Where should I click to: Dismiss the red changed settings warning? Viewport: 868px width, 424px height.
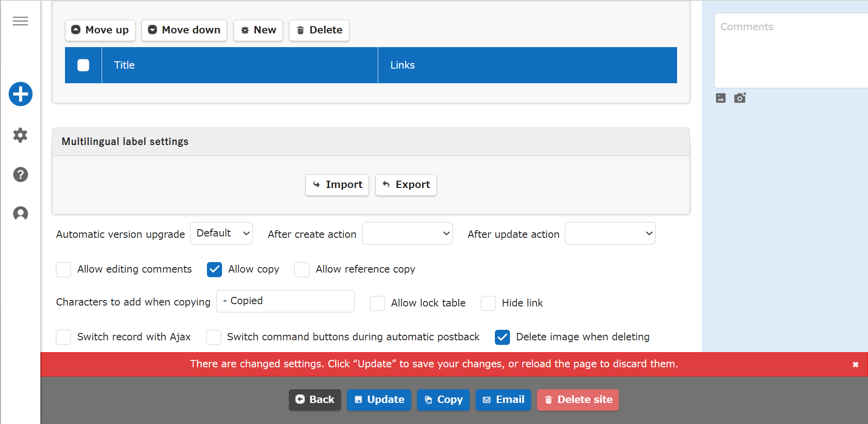855,365
